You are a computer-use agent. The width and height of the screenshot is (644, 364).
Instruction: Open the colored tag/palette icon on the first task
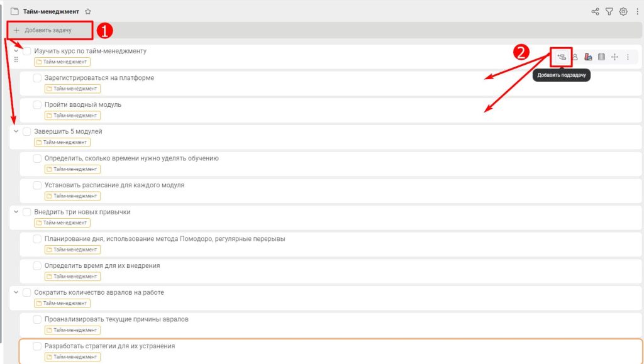click(x=588, y=57)
